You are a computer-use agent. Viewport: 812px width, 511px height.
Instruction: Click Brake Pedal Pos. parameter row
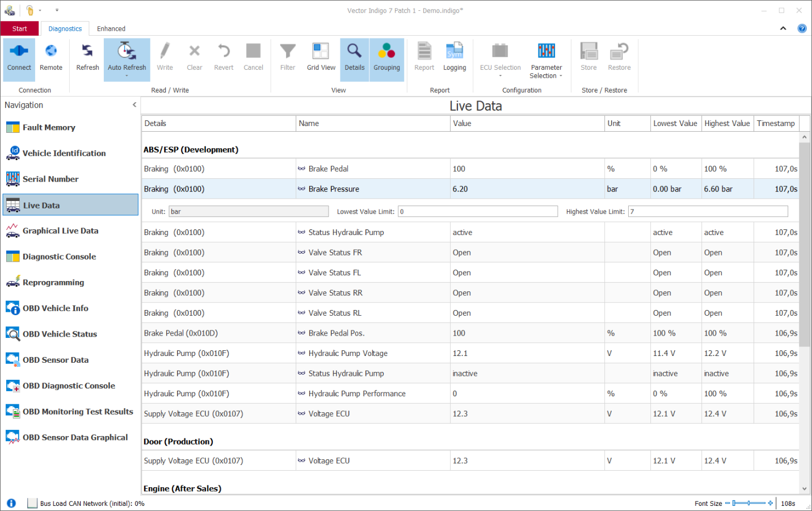point(470,333)
